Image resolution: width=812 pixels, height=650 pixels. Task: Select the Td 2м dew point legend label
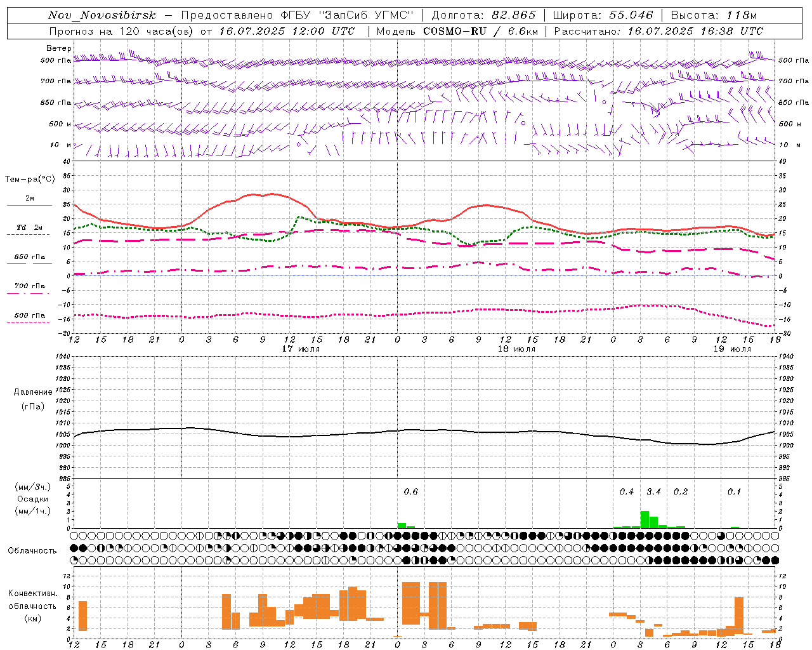pos(30,227)
